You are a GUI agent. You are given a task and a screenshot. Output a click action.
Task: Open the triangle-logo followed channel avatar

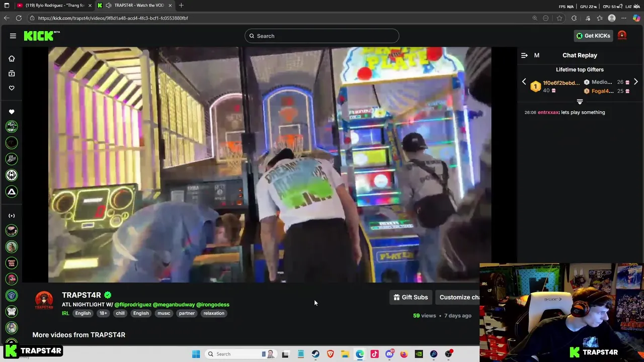[x=12, y=192]
